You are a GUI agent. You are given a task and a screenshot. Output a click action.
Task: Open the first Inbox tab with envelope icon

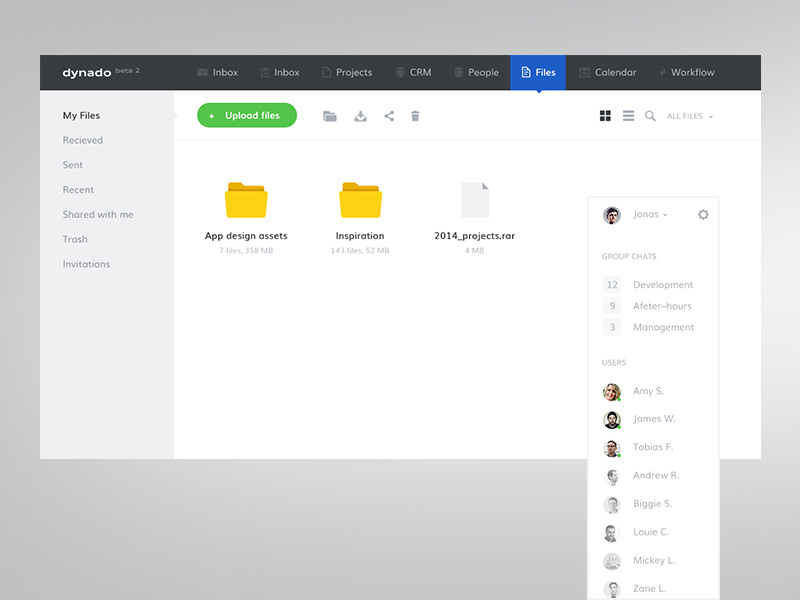click(x=217, y=72)
